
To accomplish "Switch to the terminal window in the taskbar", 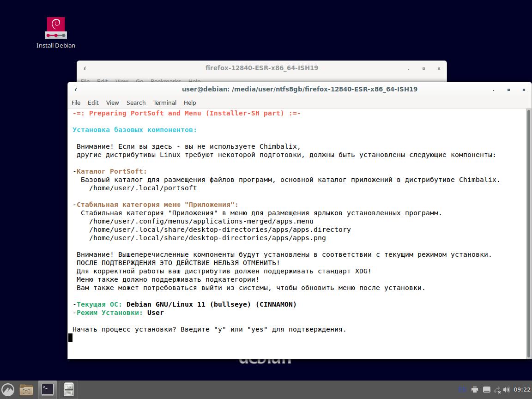I will tap(47, 390).
